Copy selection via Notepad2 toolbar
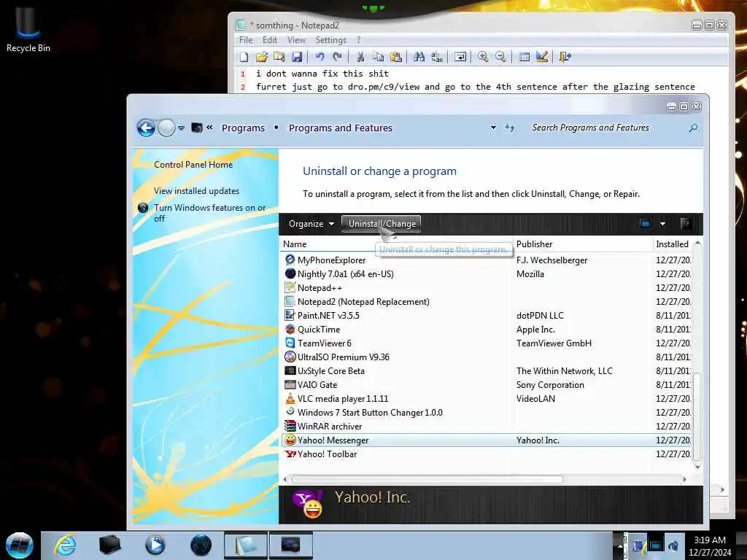The width and height of the screenshot is (747, 560). [379, 57]
